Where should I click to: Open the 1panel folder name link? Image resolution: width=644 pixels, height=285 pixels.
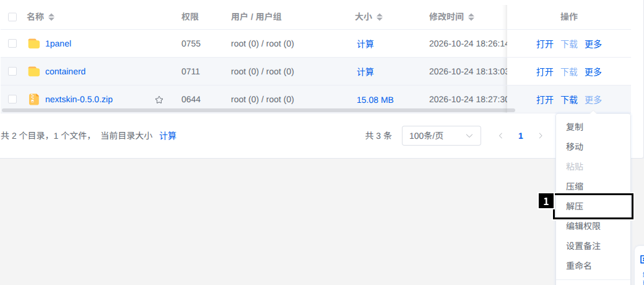(58, 43)
